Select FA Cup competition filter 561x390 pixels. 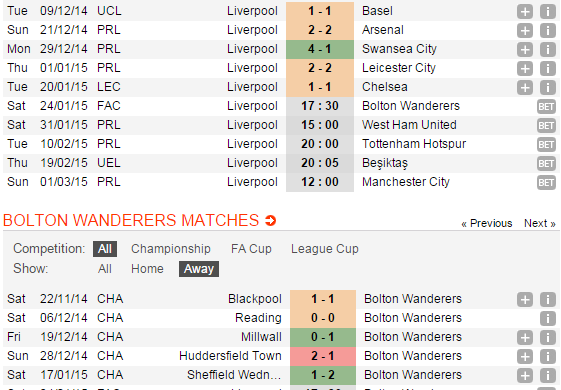point(251,249)
